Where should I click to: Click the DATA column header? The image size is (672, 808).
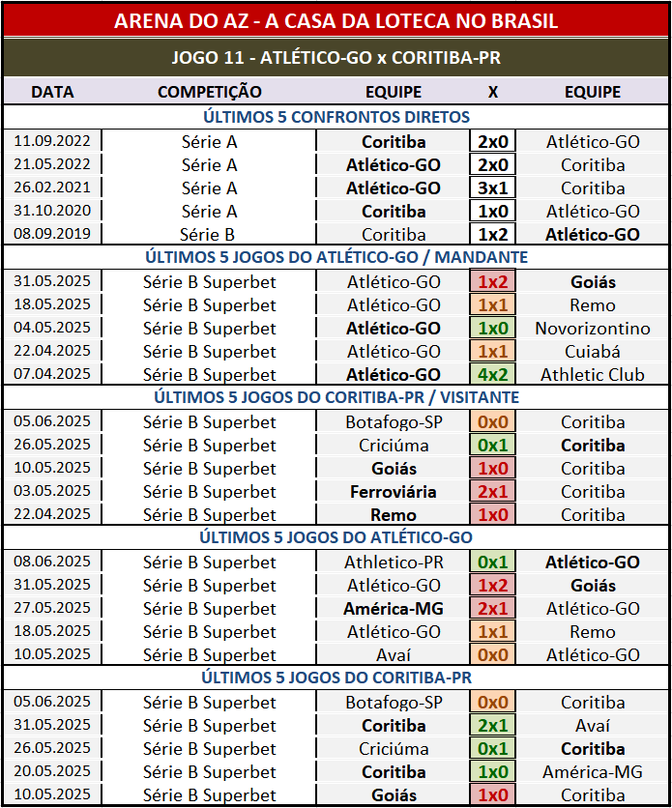52,92
